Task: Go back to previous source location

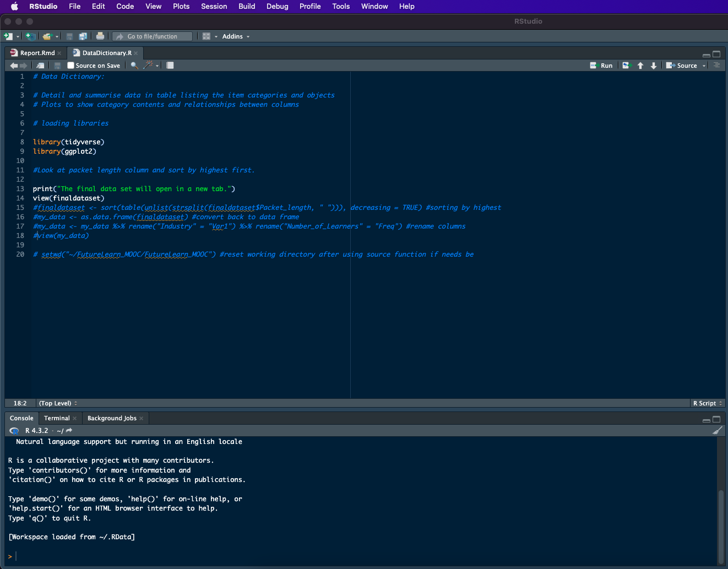Action: click(x=13, y=66)
